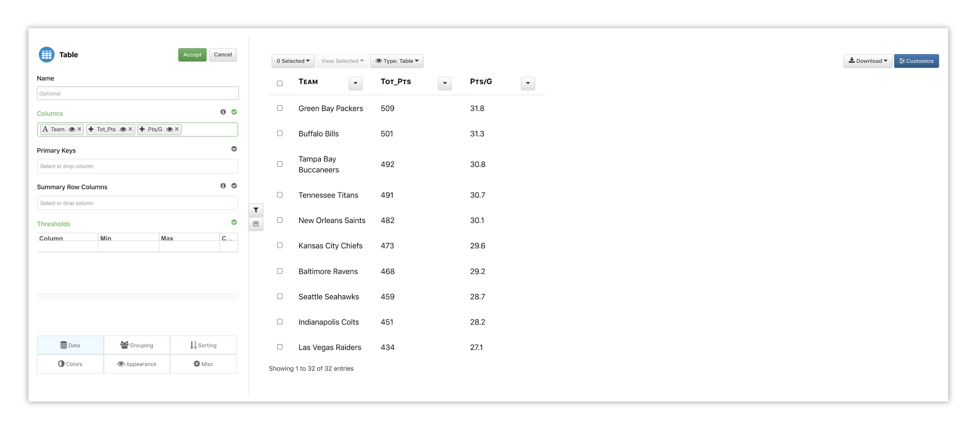Click the Green Bay Packers team cell
The width and height of the screenshot is (980, 435).
331,108
